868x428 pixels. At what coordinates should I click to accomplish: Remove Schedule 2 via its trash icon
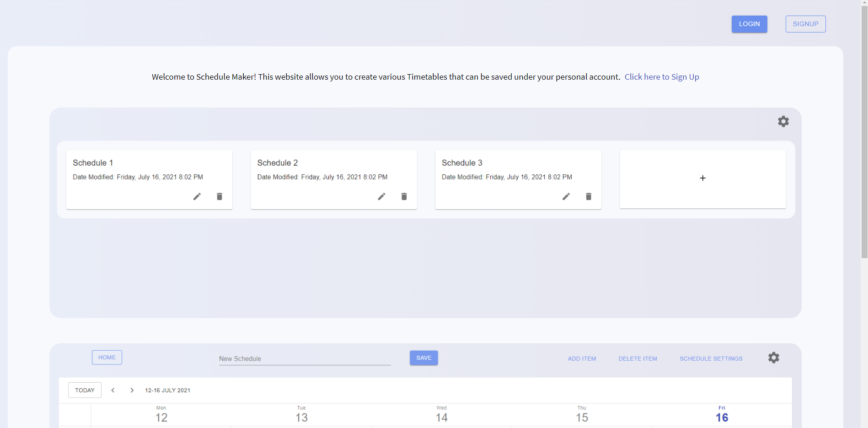(404, 196)
